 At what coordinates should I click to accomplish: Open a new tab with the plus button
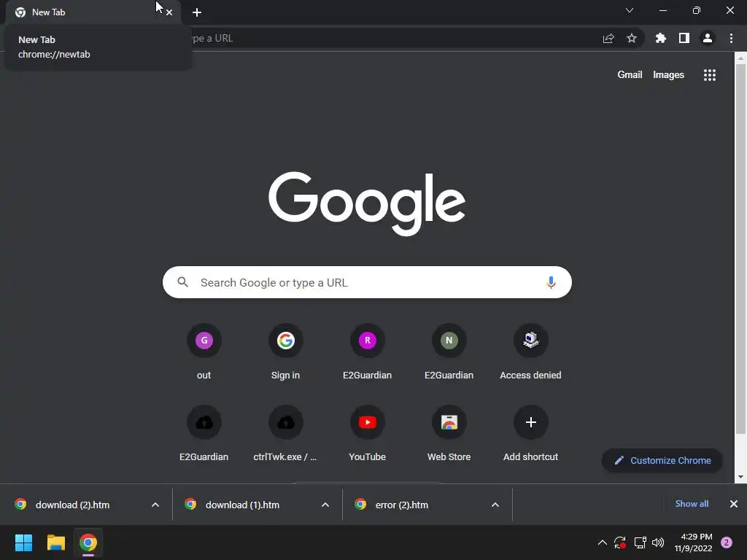[x=197, y=12]
